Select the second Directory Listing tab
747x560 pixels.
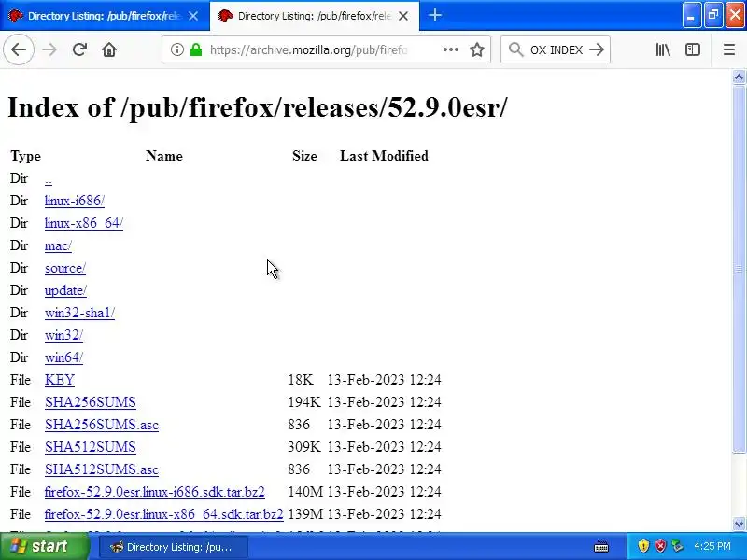pos(315,16)
